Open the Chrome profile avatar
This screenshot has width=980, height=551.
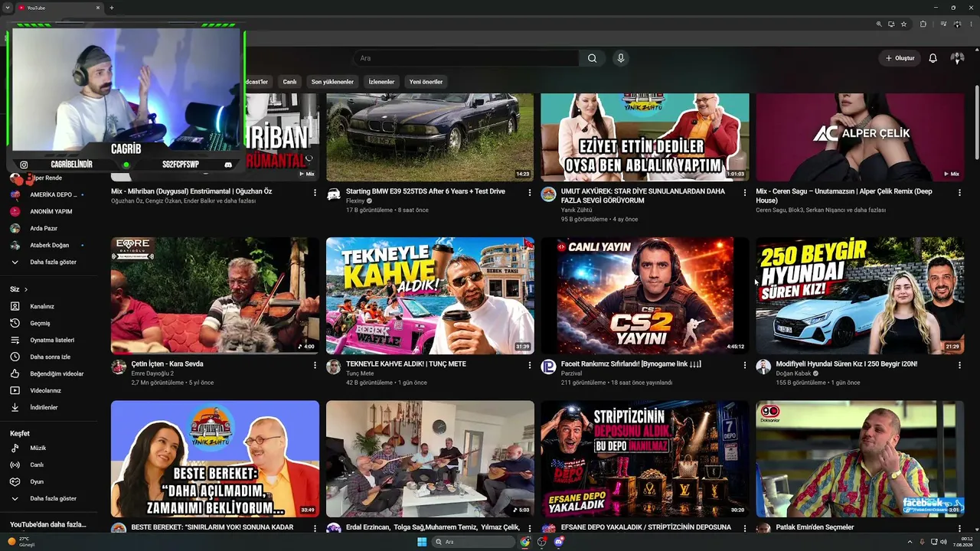coord(956,24)
